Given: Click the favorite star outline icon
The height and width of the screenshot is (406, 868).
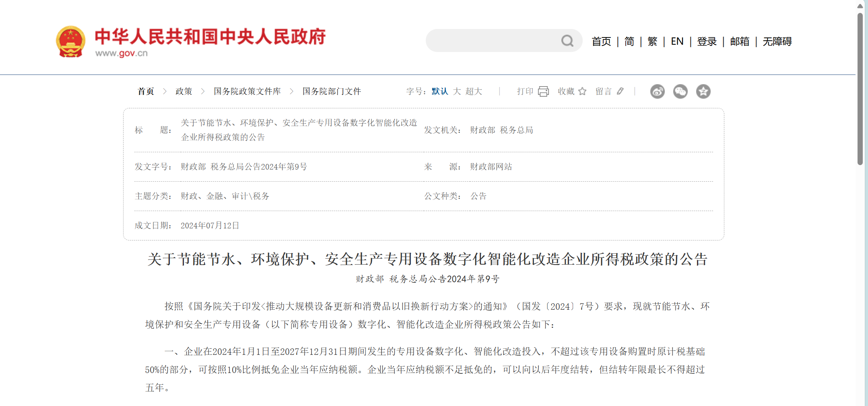Looking at the screenshot, I should tap(582, 91).
